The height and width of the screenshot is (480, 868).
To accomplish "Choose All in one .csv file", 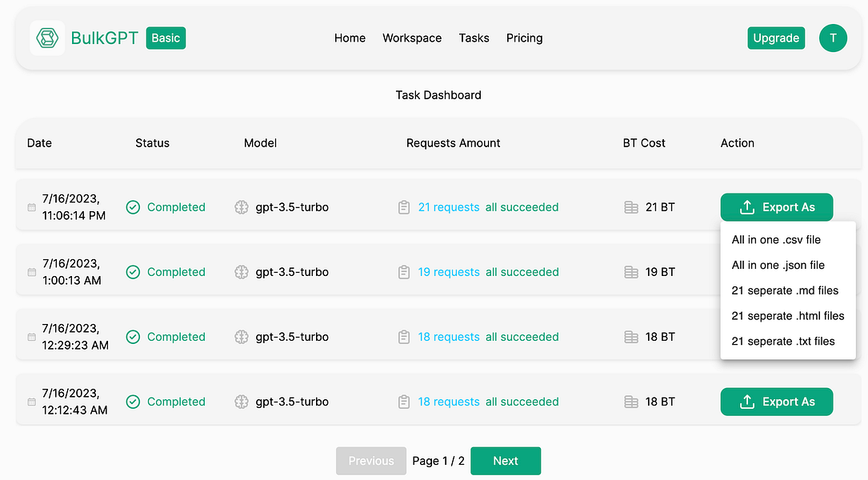I will 788,240.
